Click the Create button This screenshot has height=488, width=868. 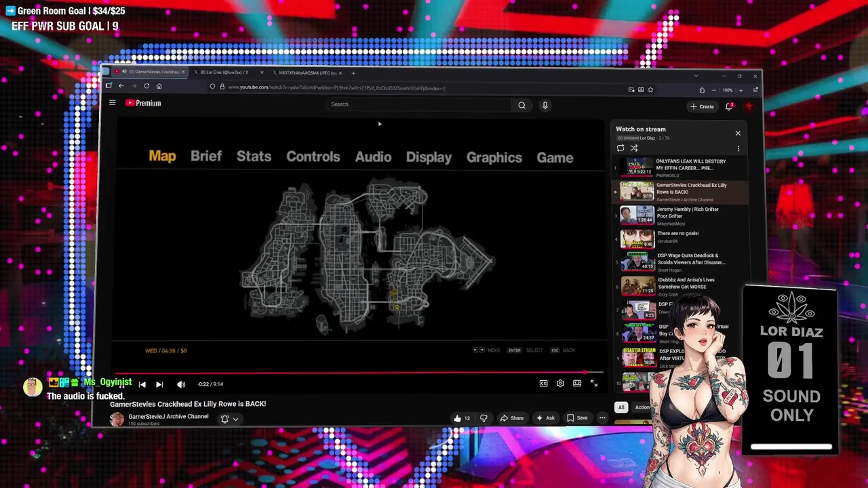tap(702, 106)
